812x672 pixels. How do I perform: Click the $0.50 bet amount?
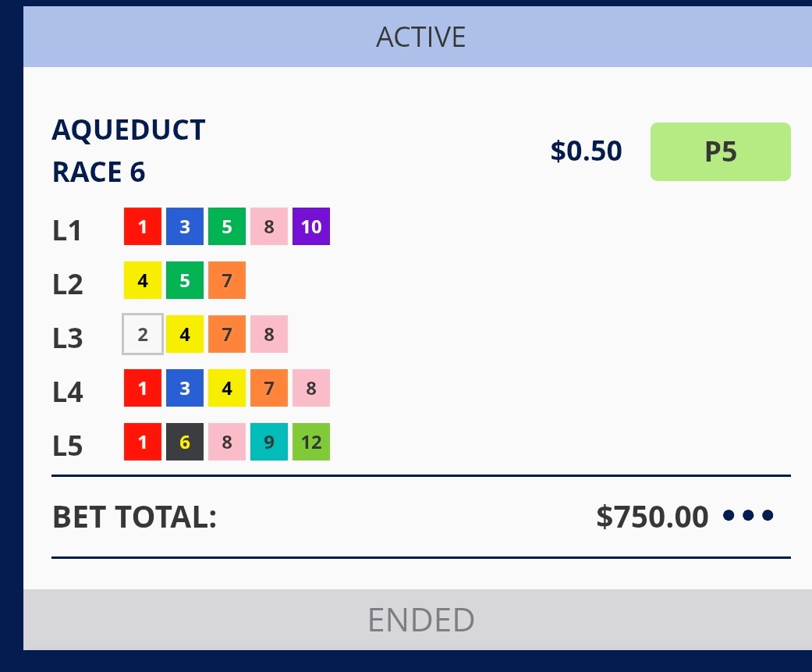pyautogui.click(x=586, y=151)
